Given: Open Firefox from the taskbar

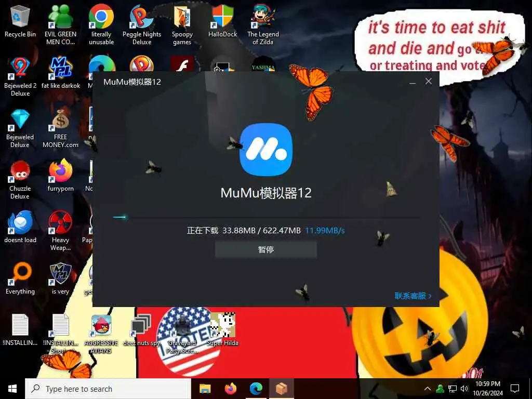Looking at the screenshot, I should pos(231,389).
